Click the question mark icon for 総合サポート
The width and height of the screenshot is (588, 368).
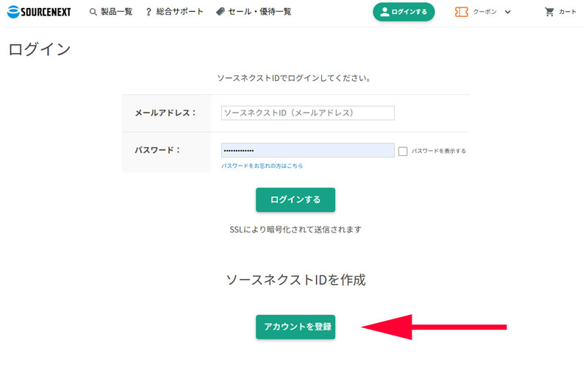tap(148, 12)
